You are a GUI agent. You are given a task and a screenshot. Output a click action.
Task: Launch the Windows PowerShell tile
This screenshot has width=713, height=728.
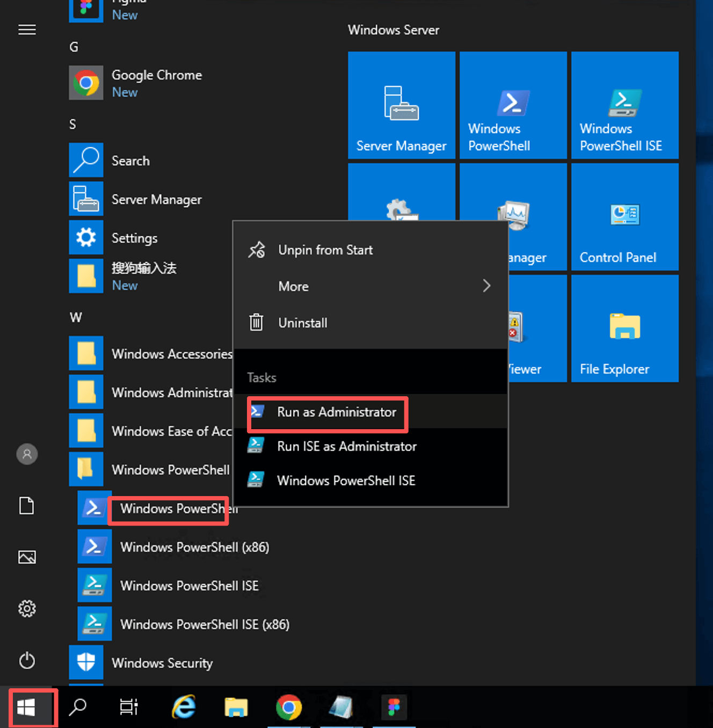513,105
